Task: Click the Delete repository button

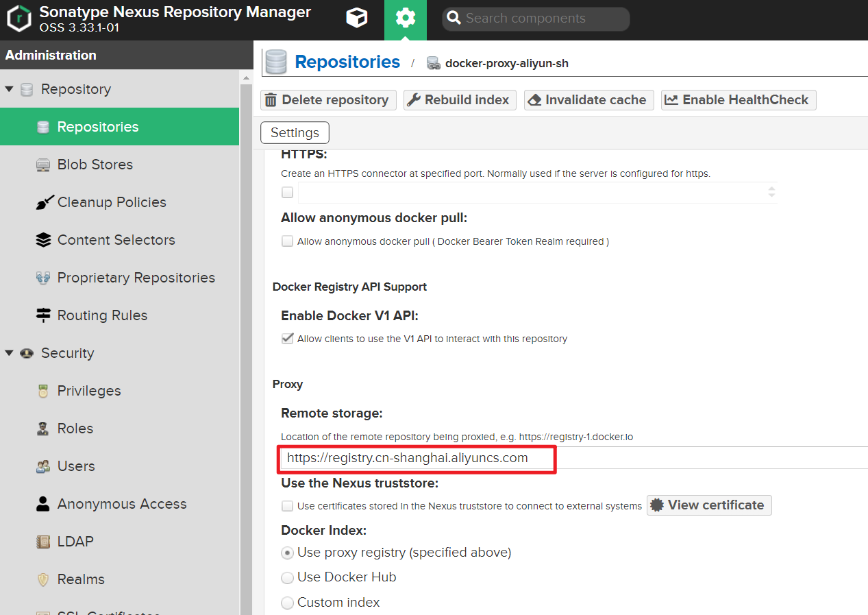Action: [x=328, y=100]
